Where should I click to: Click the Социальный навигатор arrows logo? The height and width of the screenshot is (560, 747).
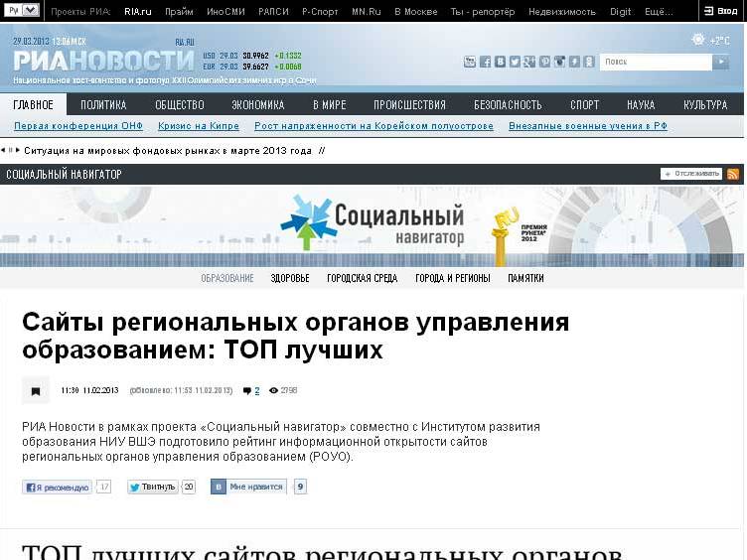[308, 221]
